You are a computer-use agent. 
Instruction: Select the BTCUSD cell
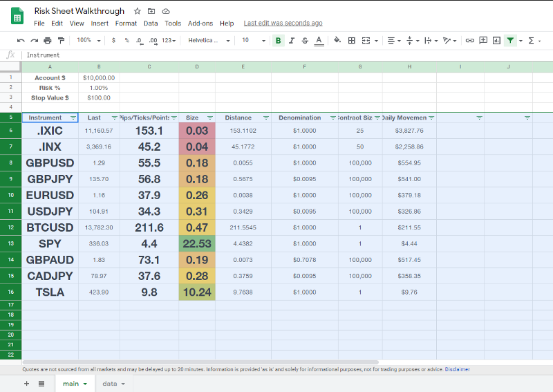(50, 227)
